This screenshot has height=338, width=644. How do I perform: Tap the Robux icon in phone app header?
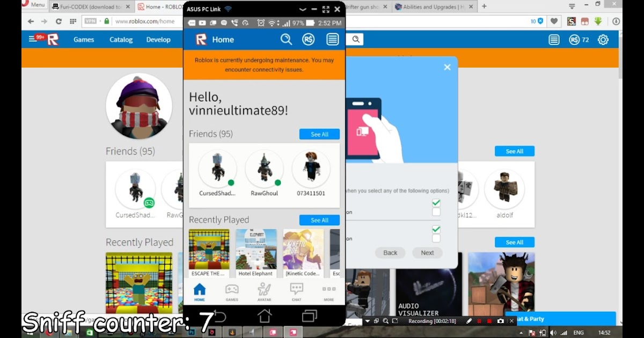point(309,39)
